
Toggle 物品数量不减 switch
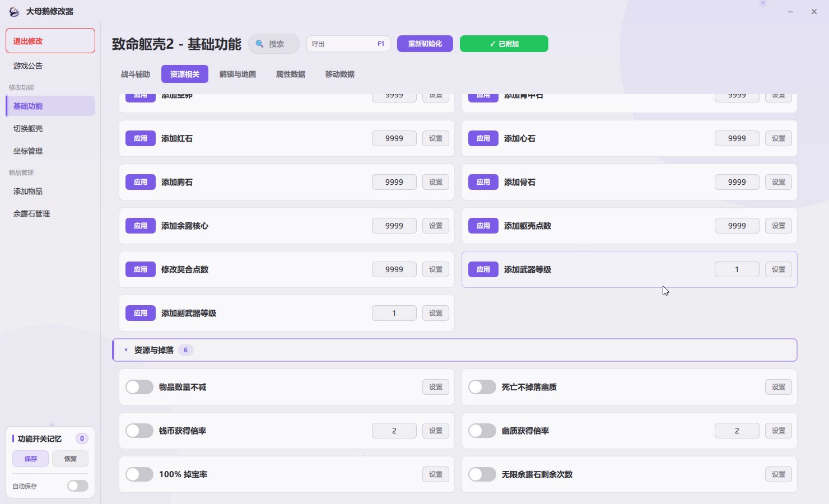tap(139, 387)
